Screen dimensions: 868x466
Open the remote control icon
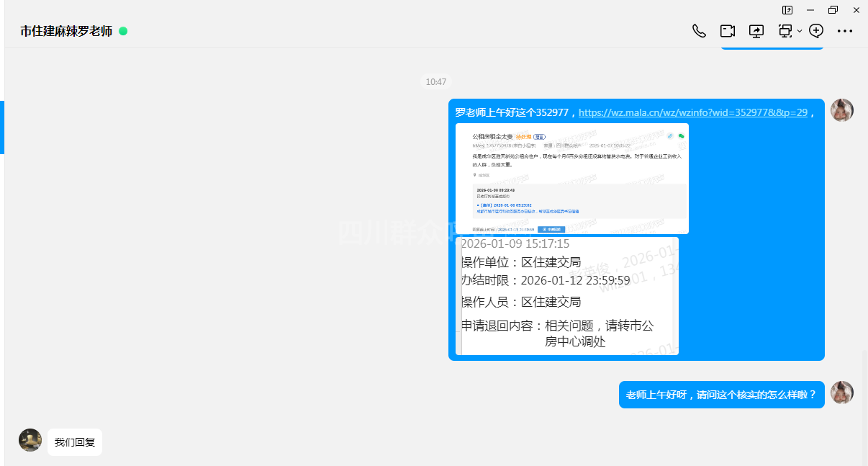(785, 31)
